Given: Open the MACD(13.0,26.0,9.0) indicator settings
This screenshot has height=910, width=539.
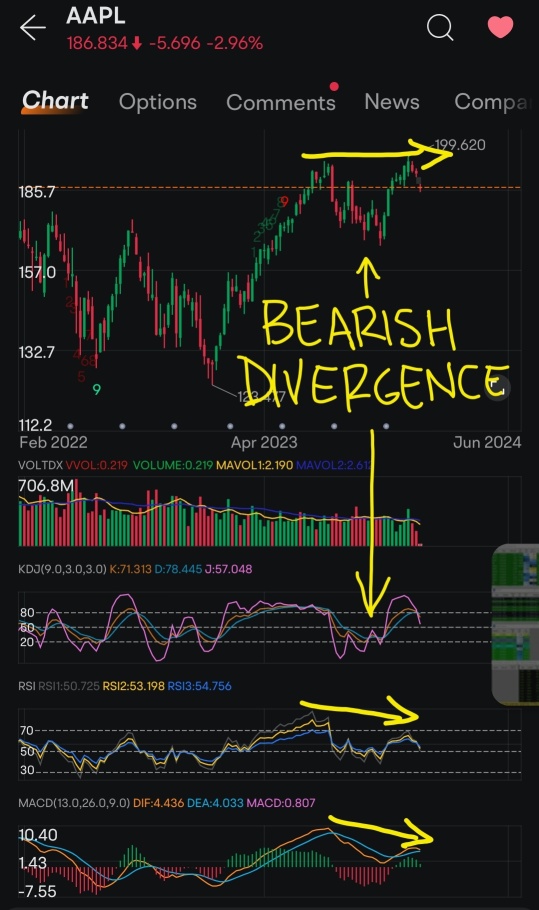Looking at the screenshot, I should pyautogui.click(x=74, y=803).
